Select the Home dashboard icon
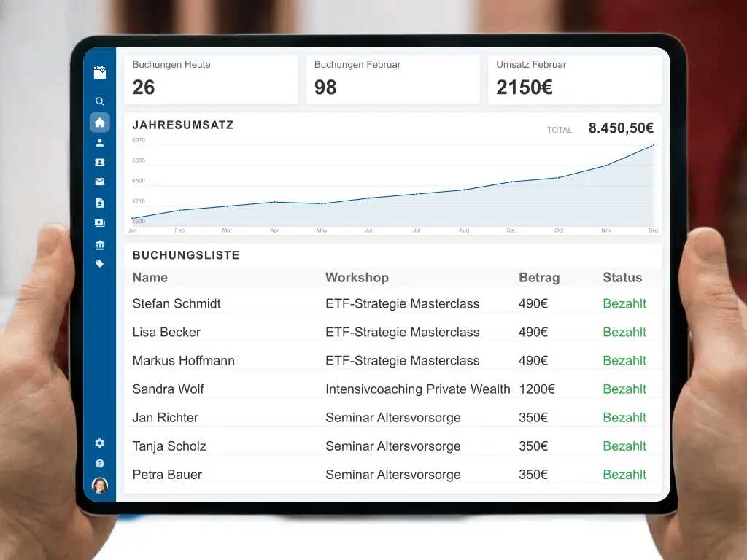 [x=100, y=122]
